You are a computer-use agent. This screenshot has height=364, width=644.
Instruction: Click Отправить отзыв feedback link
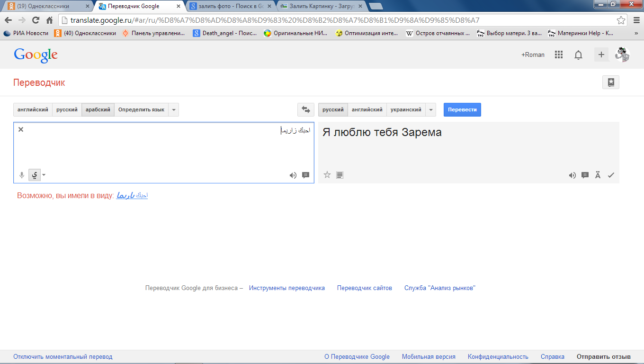coord(604,356)
